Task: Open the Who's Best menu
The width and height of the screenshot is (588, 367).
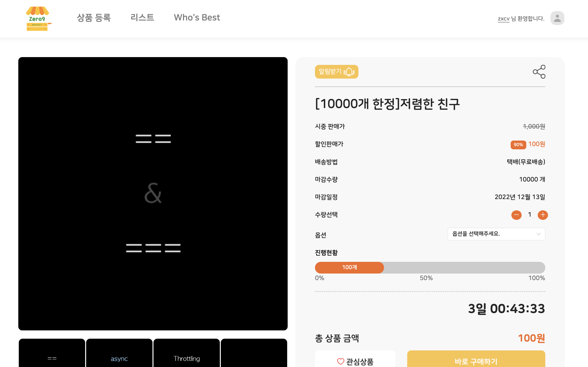Action: click(x=197, y=18)
